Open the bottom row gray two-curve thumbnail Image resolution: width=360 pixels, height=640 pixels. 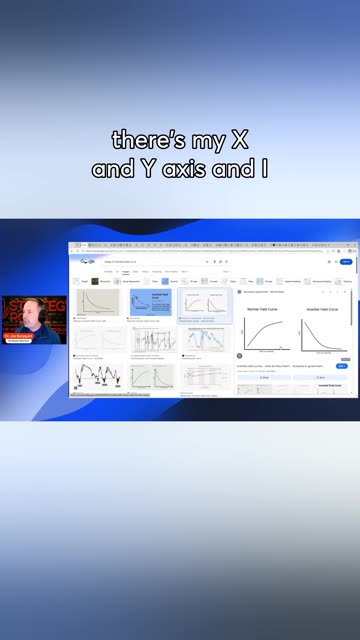tap(151, 377)
